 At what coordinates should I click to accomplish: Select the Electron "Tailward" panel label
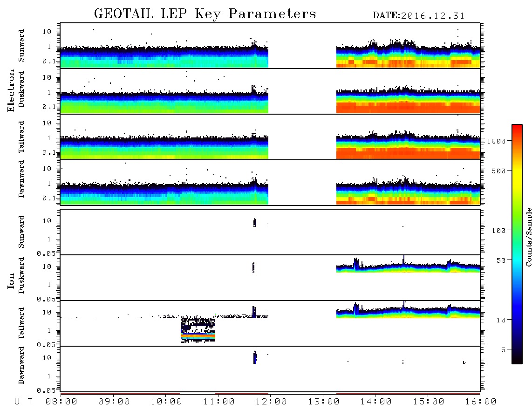point(21,137)
